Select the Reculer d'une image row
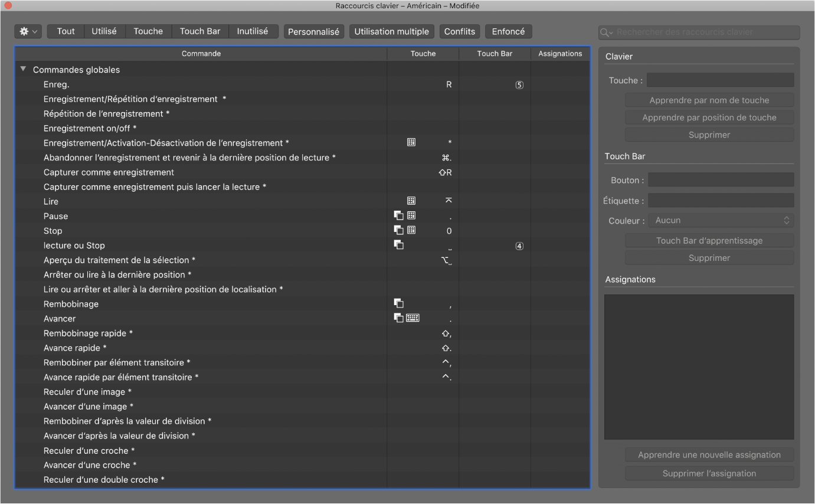This screenshot has width=815, height=504. [x=302, y=392]
